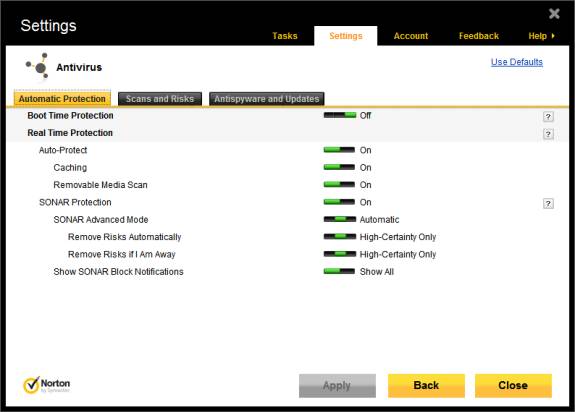Viewport: 575px width, 412px height.
Task: Open the Tasks tab
Action: [285, 36]
